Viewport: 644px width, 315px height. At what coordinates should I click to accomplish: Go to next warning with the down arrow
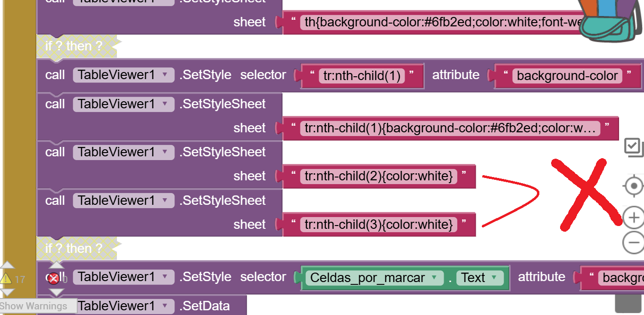coord(7,293)
